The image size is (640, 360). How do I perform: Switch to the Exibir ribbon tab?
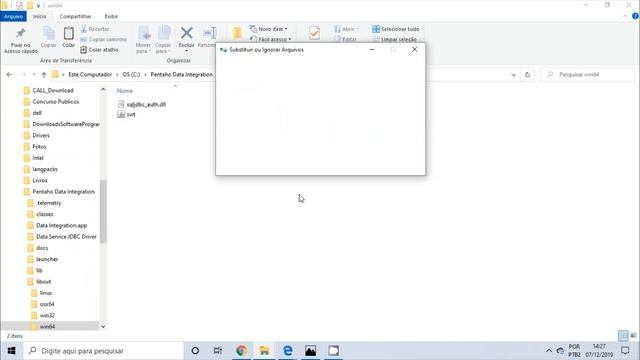tap(111, 16)
